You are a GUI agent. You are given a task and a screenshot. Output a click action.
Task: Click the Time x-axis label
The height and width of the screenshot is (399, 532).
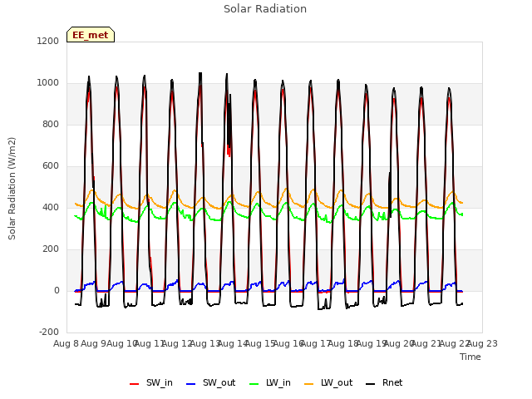tap(470, 357)
